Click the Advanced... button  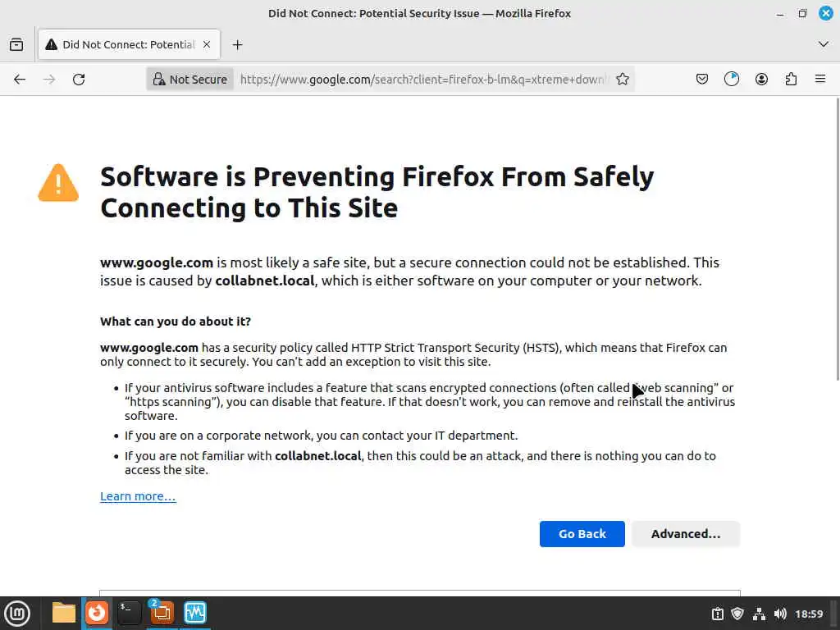click(686, 533)
